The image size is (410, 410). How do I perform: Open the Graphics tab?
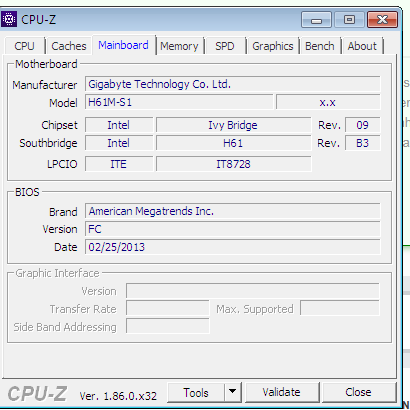click(x=273, y=46)
